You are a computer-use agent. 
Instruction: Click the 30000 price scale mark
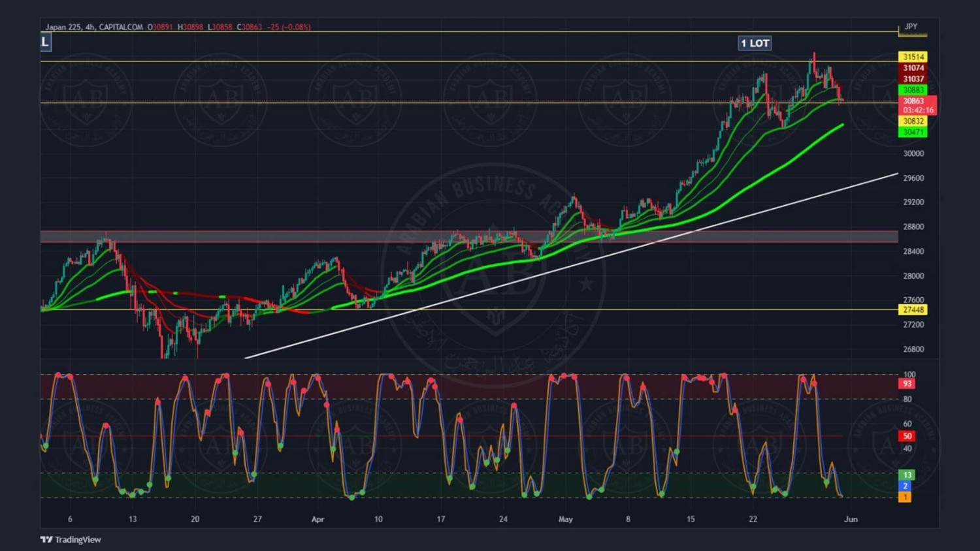(x=913, y=153)
